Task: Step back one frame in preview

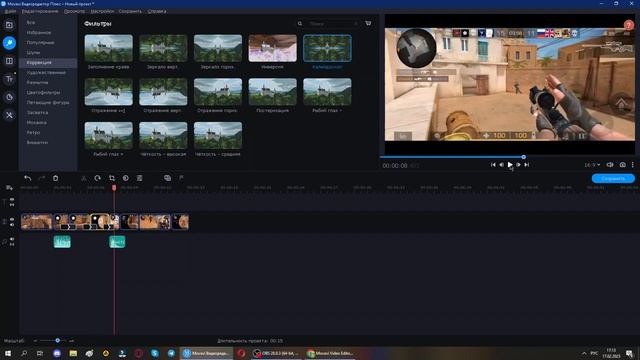Action: click(502, 165)
